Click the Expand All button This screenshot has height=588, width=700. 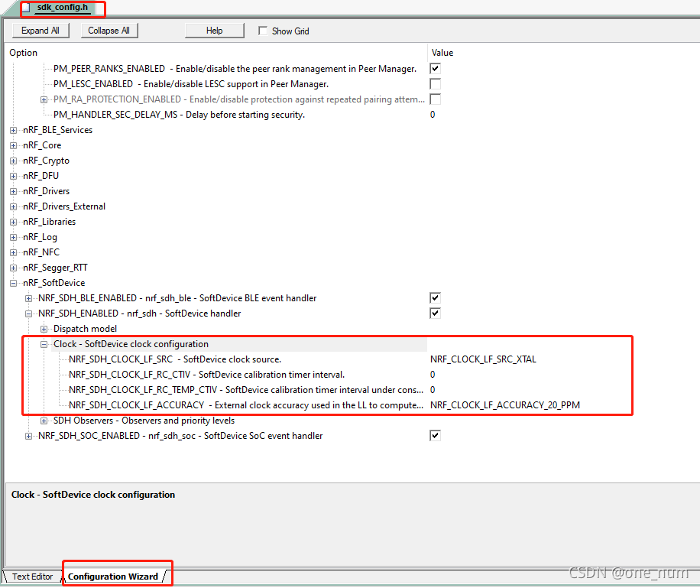41,31
